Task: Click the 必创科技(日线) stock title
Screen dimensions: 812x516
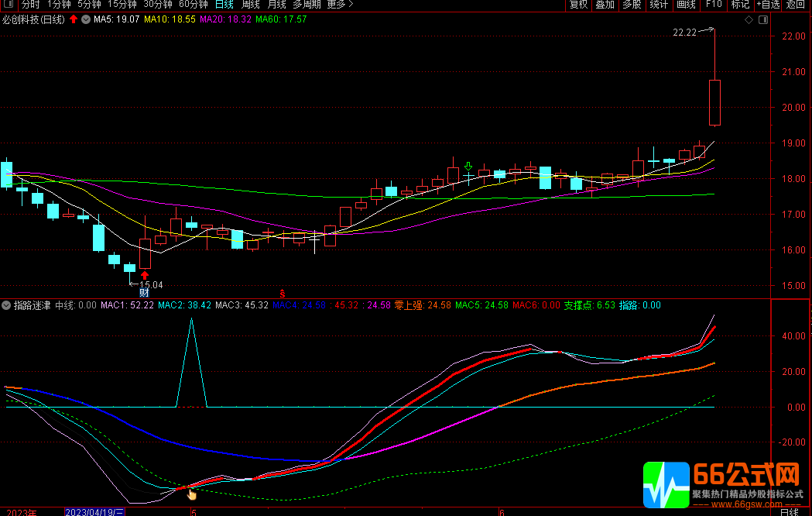Action: coord(33,19)
